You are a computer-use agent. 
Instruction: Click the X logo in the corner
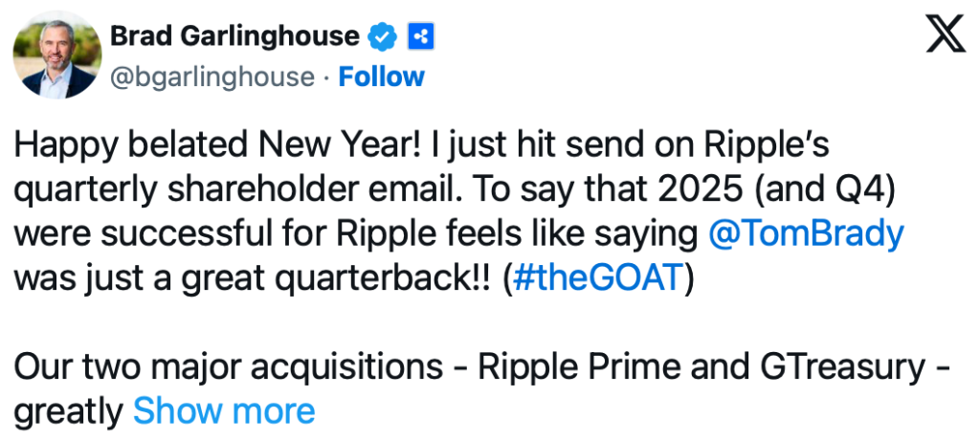pyautogui.click(x=946, y=37)
